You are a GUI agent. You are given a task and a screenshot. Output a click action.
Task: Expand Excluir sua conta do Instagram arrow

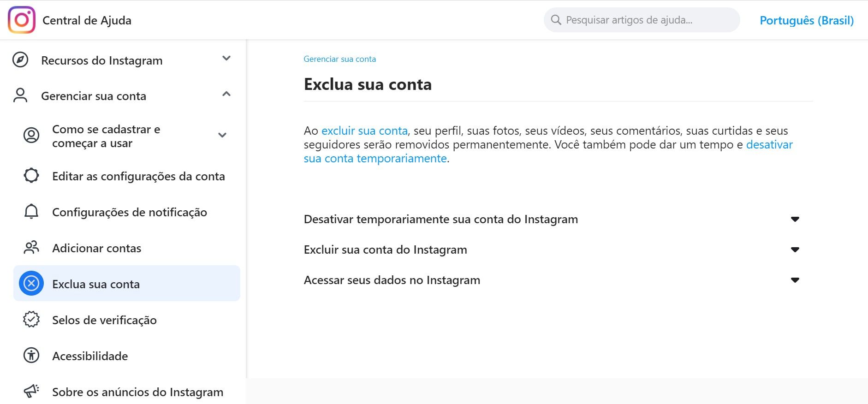pyautogui.click(x=795, y=250)
